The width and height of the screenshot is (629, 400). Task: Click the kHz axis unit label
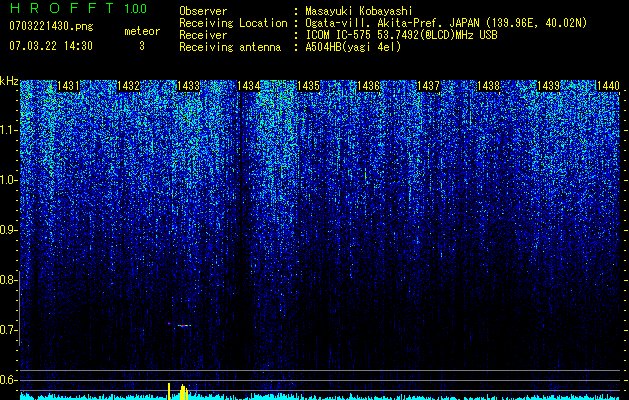click(9, 81)
